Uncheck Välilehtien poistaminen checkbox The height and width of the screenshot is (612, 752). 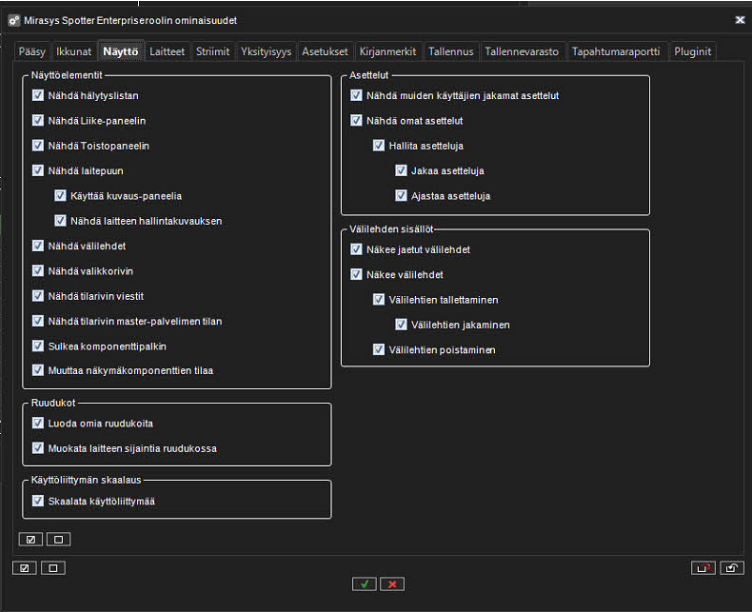click(380, 349)
